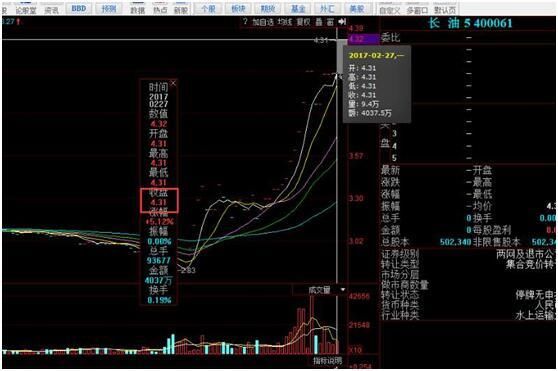This screenshot has width=558, height=371.
Task: Click the stock title 长油5 400061
Action: pyautogui.click(x=470, y=23)
